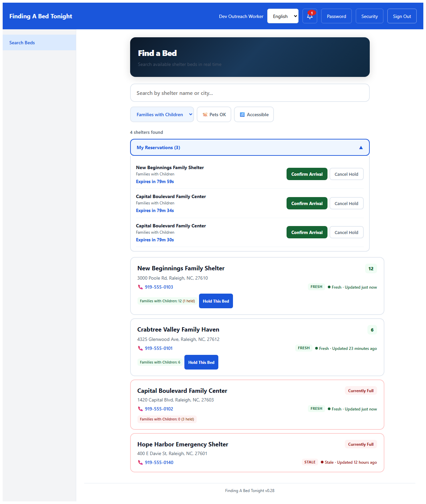Open the Security menu item
The image size is (426, 504).
click(369, 16)
